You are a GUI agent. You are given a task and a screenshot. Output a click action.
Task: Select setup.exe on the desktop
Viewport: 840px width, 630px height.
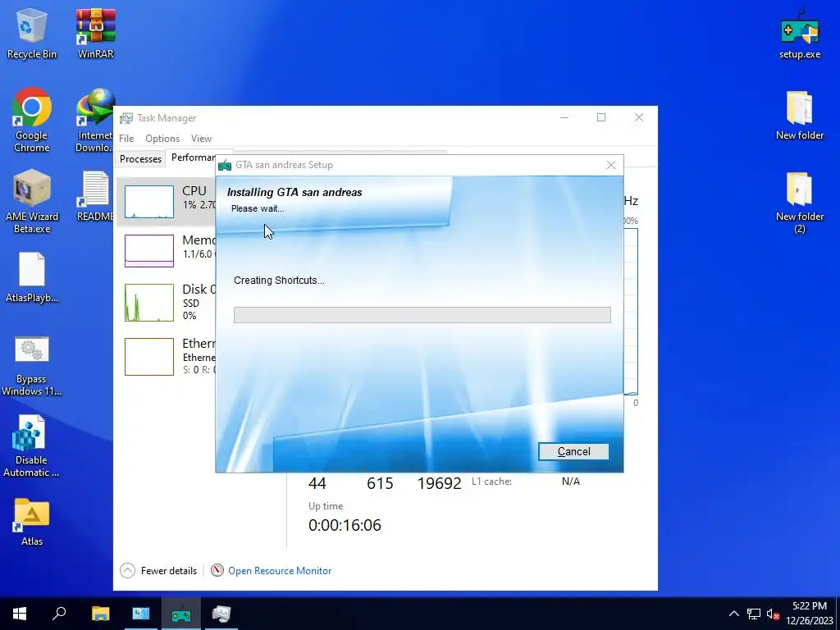[799, 33]
